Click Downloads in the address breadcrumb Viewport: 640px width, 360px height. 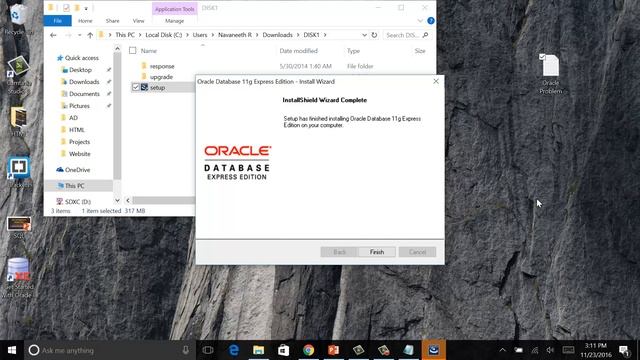coord(278,35)
